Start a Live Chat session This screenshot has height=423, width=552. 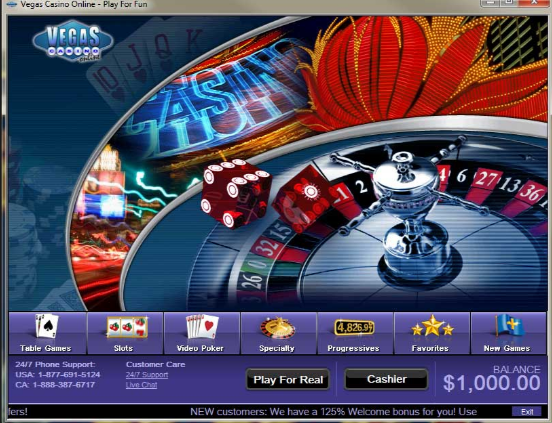(141, 385)
